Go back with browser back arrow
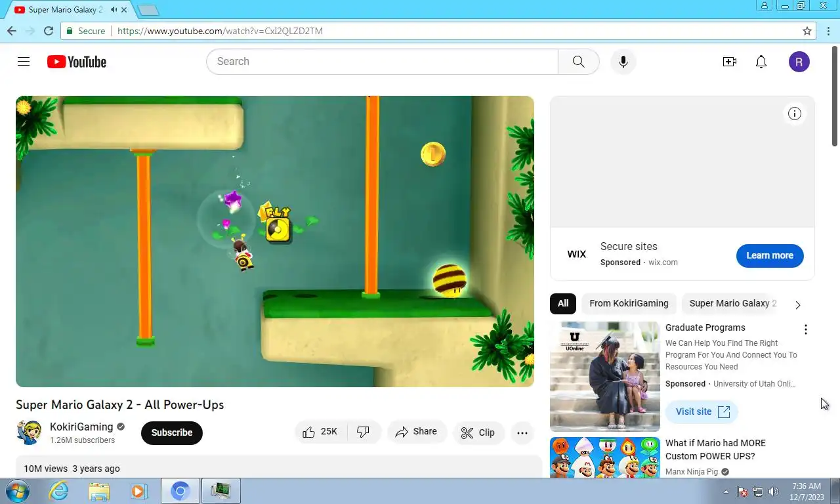The image size is (840, 504). click(x=12, y=31)
